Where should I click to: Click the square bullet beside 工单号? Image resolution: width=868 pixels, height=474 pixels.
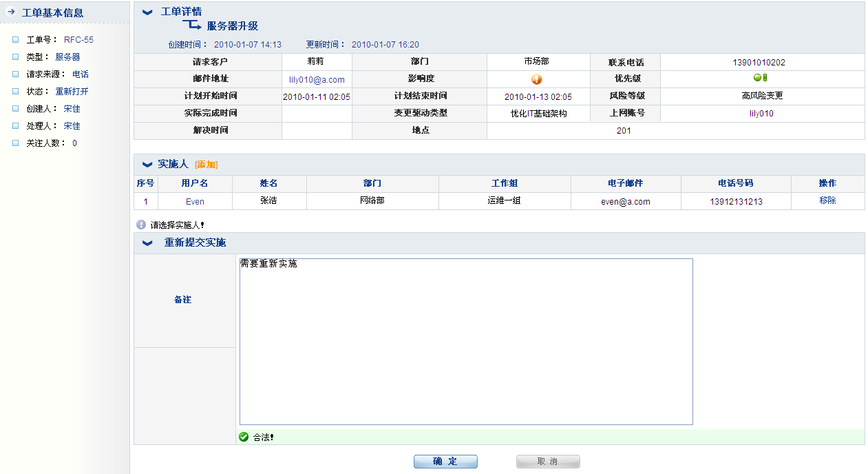[15, 40]
